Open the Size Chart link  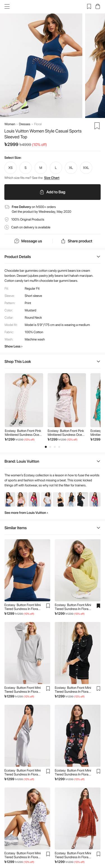tap(52, 178)
